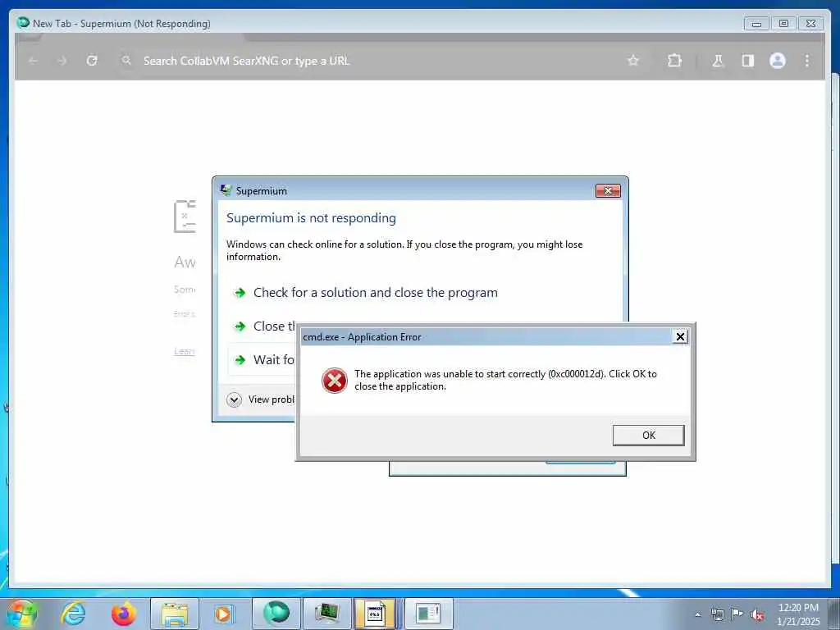Click the Show desktop strip at the taskbar end
The height and width of the screenshot is (630, 840).
coord(834,614)
